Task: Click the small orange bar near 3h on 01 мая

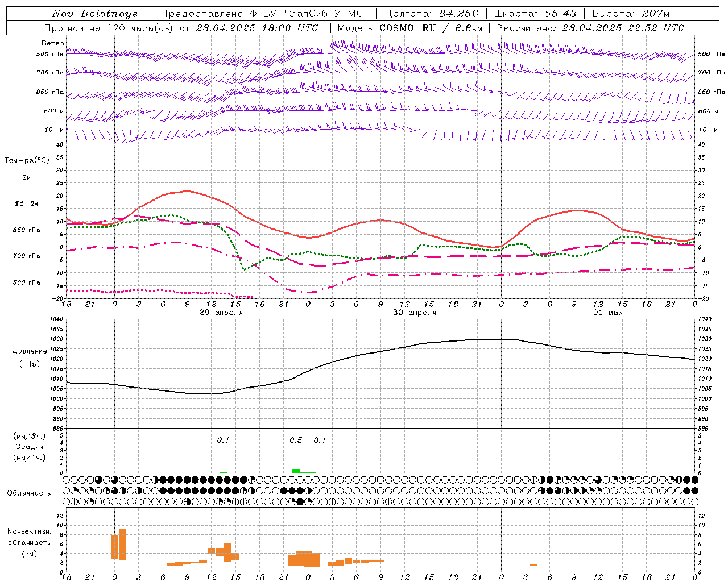Action: [533, 564]
